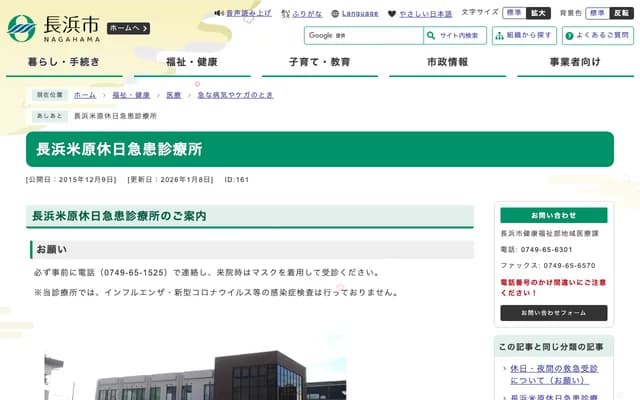Set text size to 標準
Image resolution: width=640 pixels, height=400 pixels.
514,13
